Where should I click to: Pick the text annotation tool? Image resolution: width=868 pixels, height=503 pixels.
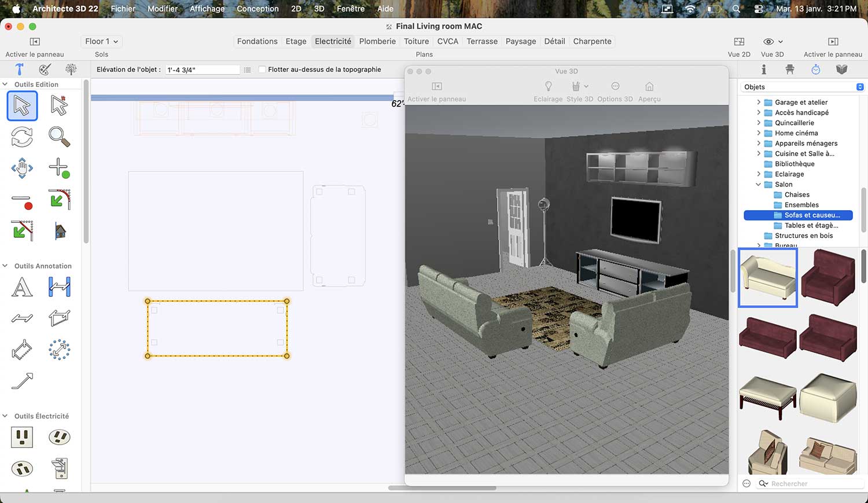coord(22,287)
